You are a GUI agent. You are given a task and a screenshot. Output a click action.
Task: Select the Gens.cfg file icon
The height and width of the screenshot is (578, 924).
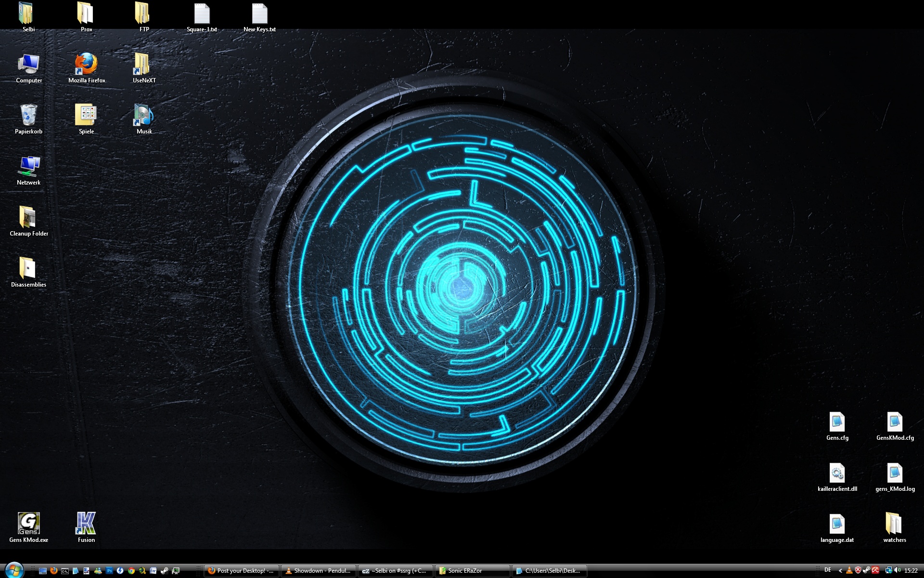837,426
